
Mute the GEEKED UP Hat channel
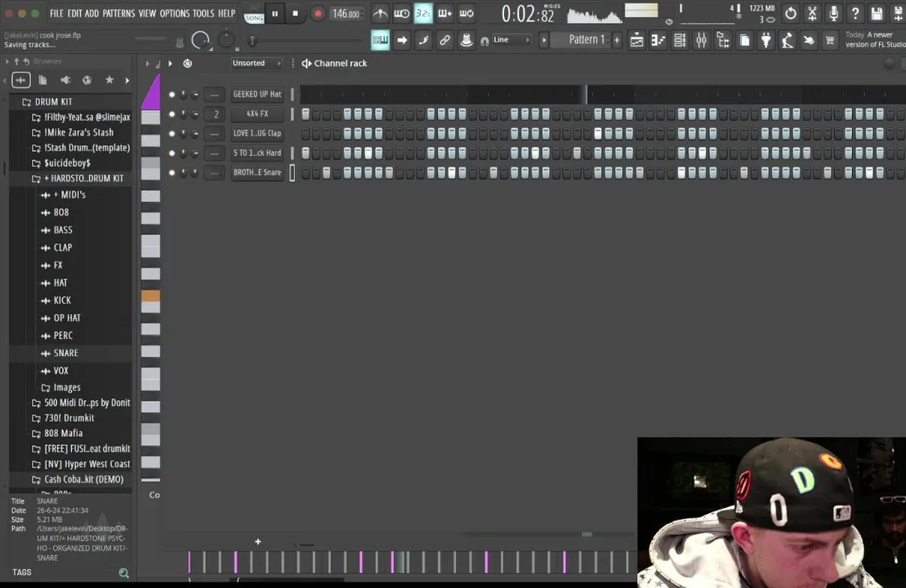(172, 94)
